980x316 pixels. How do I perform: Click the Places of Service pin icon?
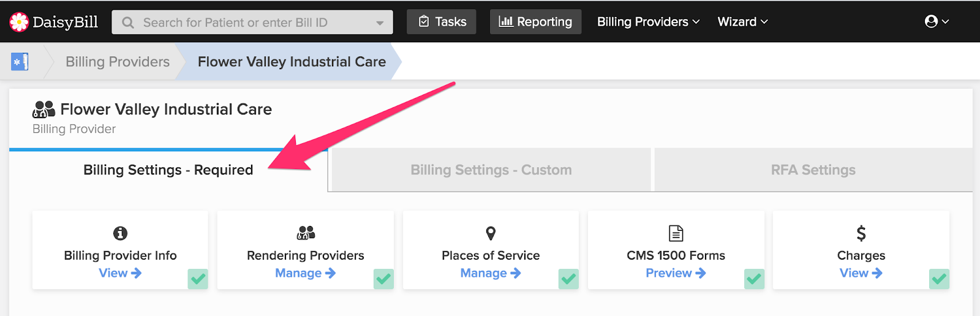pos(491,233)
